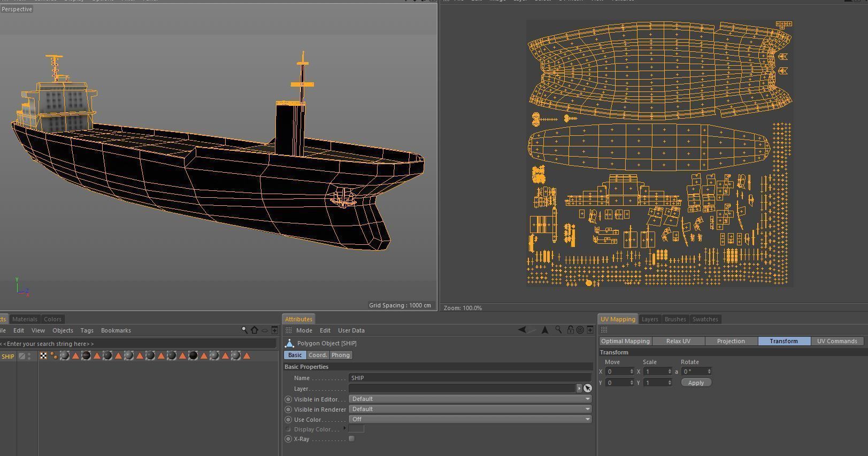The image size is (868, 456).
Task: Click the Perspective viewport label
Action: point(17,9)
